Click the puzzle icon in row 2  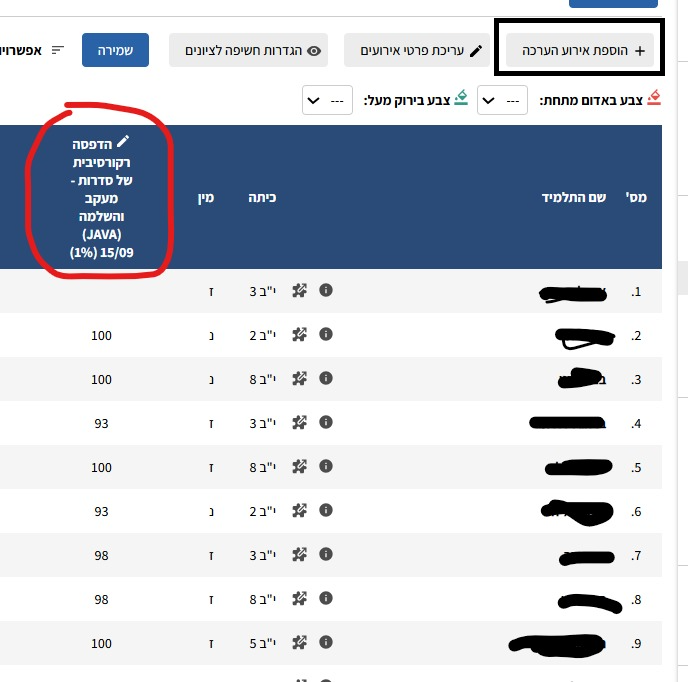[298, 335]
